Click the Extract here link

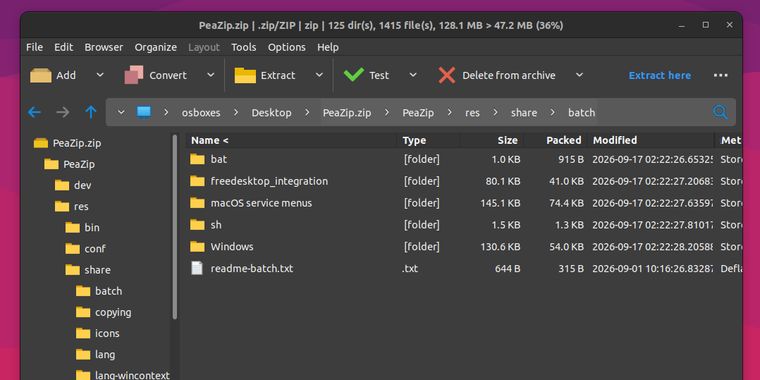tap(660, 75)
